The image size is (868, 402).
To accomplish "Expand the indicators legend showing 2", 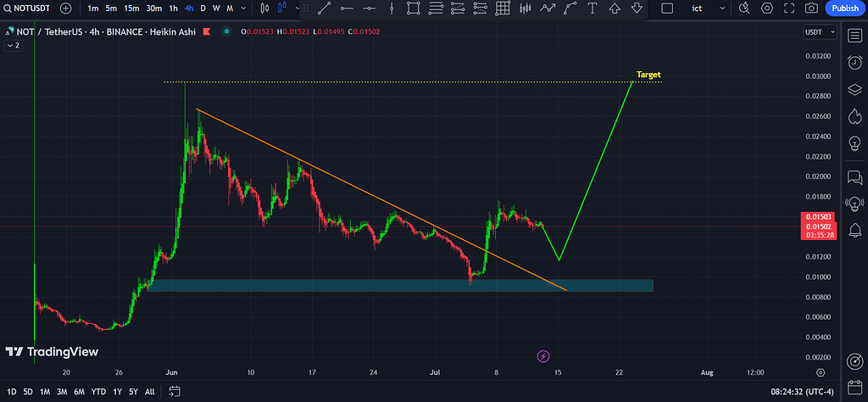I will (x=13, y=46).
